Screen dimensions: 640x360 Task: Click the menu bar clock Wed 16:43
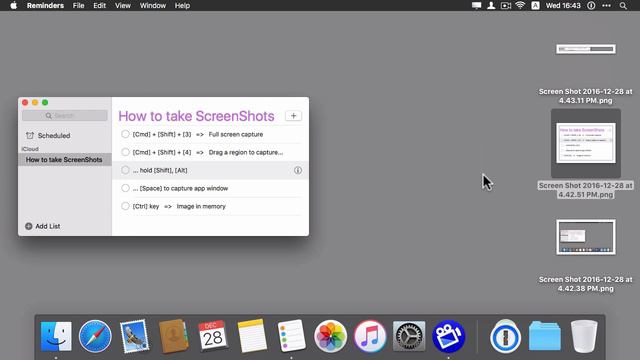click(563, 6)
